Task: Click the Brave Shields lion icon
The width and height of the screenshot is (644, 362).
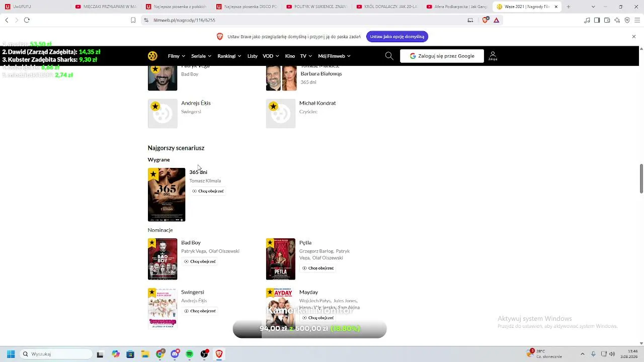Action: tap(485, 20)
